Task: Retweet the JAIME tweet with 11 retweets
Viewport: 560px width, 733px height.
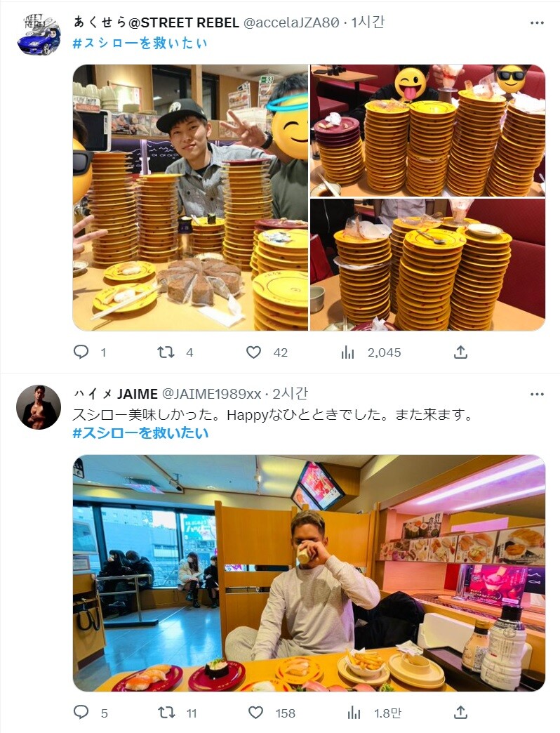Action: [x=166, y=713]
